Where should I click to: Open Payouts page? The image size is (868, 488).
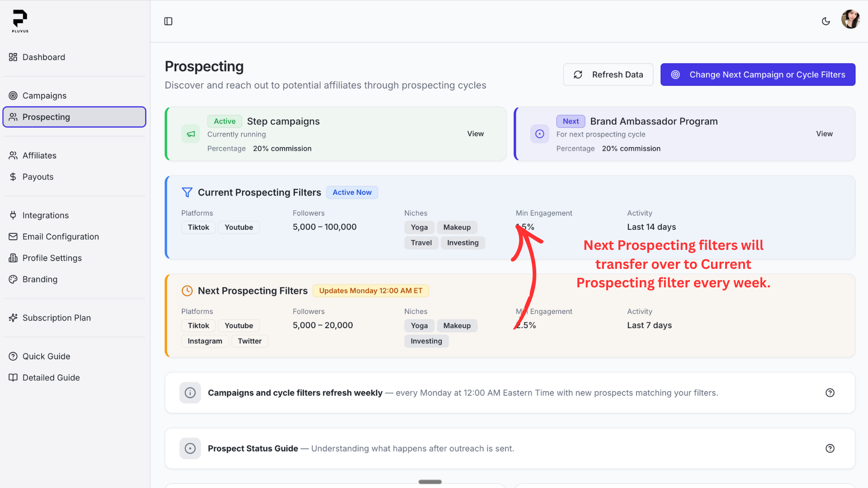tap(74, 177)
